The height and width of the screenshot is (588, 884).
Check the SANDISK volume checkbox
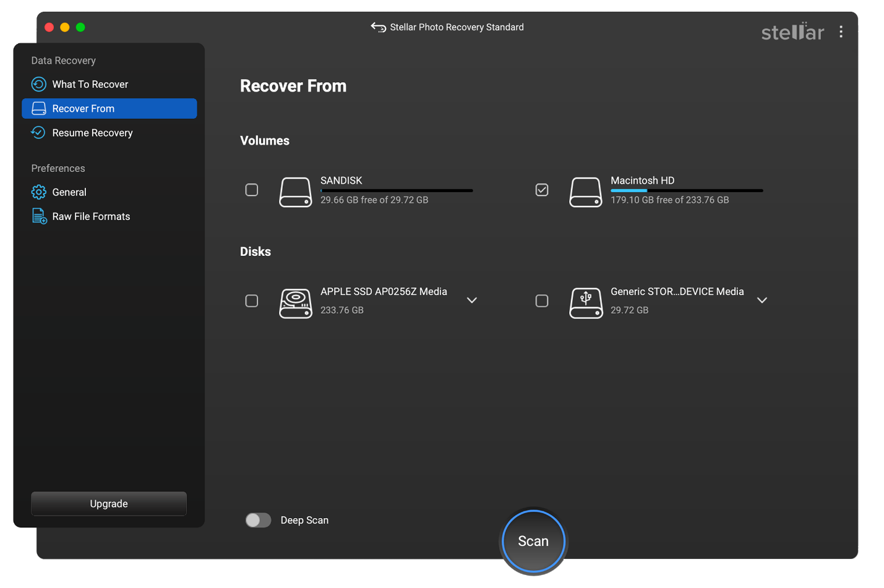[x=252, y=190]
